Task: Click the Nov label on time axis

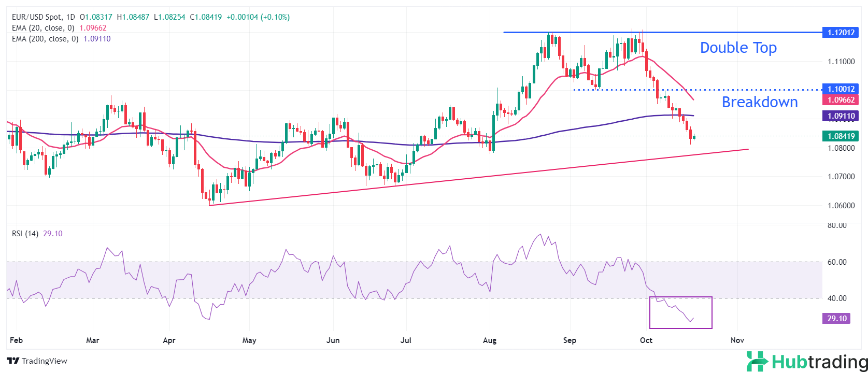Action: (x=737, y=340)
